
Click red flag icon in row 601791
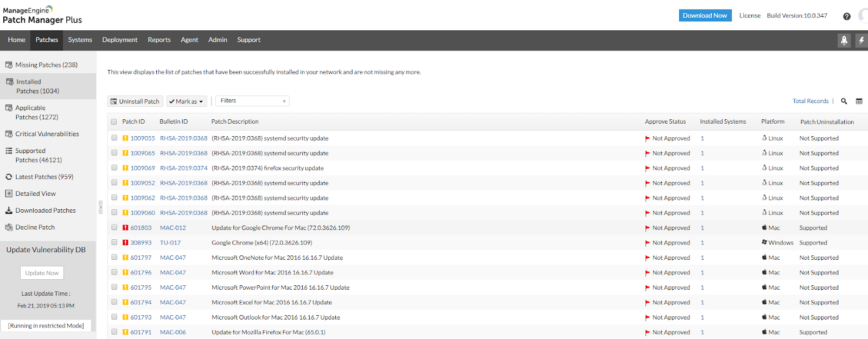point(648,332)
